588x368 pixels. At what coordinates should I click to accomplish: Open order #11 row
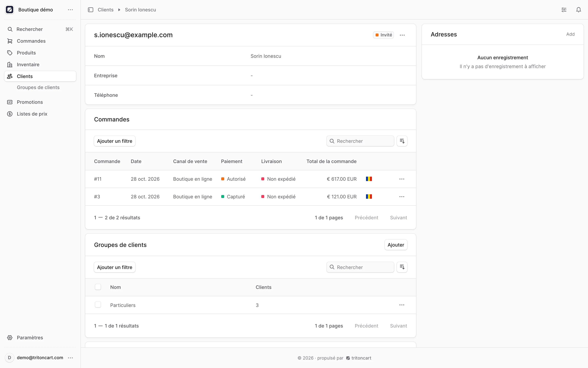(250, 179)
